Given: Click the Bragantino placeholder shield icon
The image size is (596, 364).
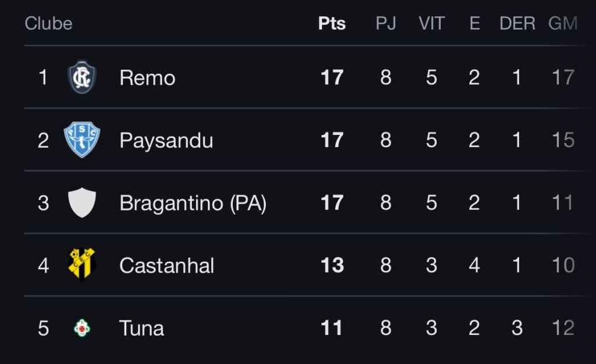Looking at the screenshot, I should (x=81, y=202).
